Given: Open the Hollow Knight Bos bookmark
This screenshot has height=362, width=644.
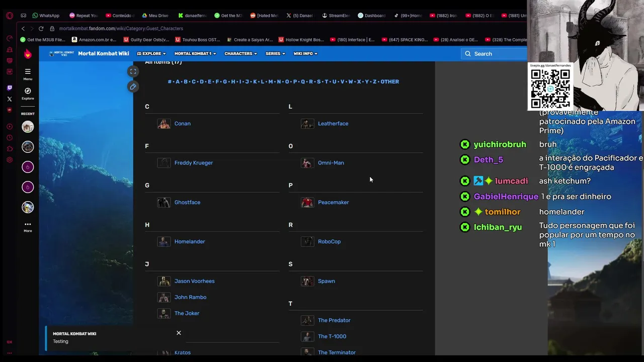Looking at the screenshot, I should (301, 40).
